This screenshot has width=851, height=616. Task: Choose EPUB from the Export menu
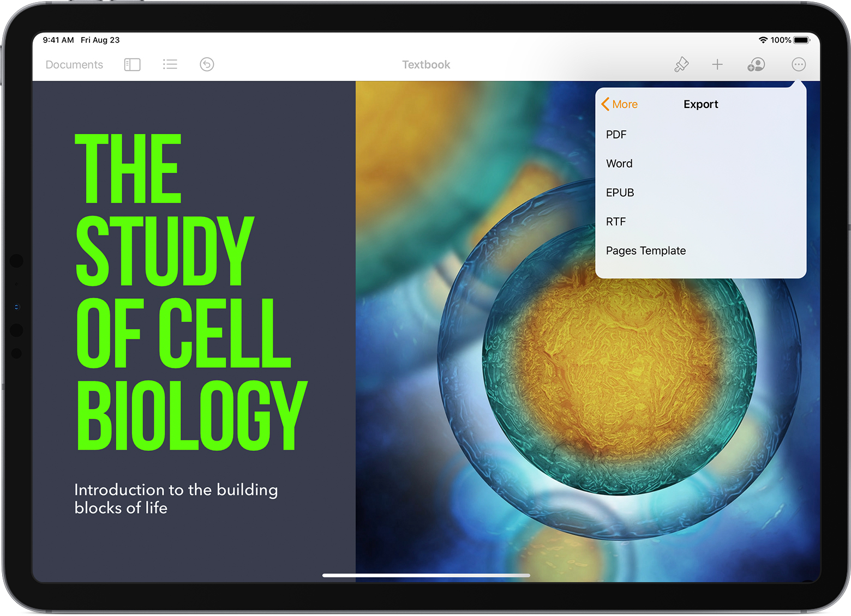point(620,192)
